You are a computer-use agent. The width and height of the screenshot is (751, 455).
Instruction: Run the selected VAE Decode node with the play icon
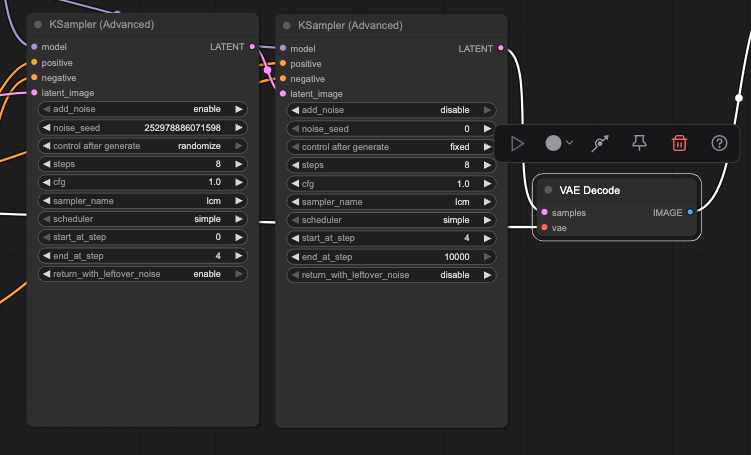click(x=517, y=143)
